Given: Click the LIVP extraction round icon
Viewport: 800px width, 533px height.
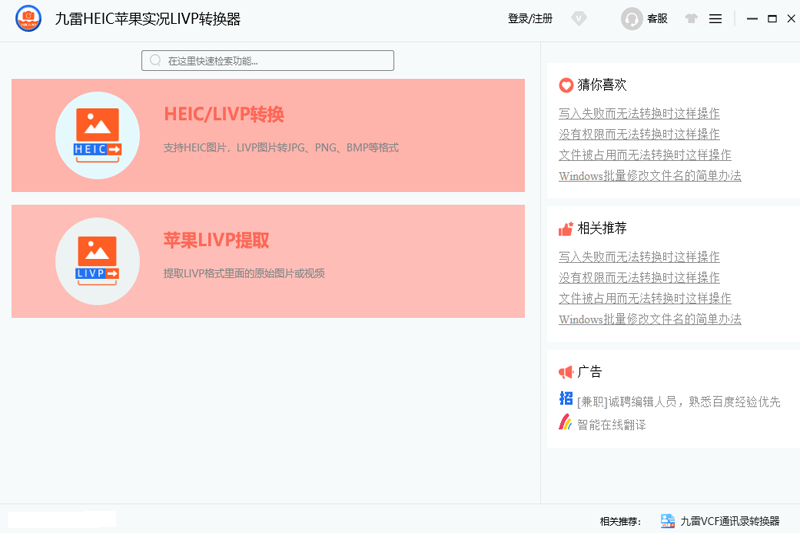Looking at the screenshot, I should pyautogui.click(x=97, y=261).
